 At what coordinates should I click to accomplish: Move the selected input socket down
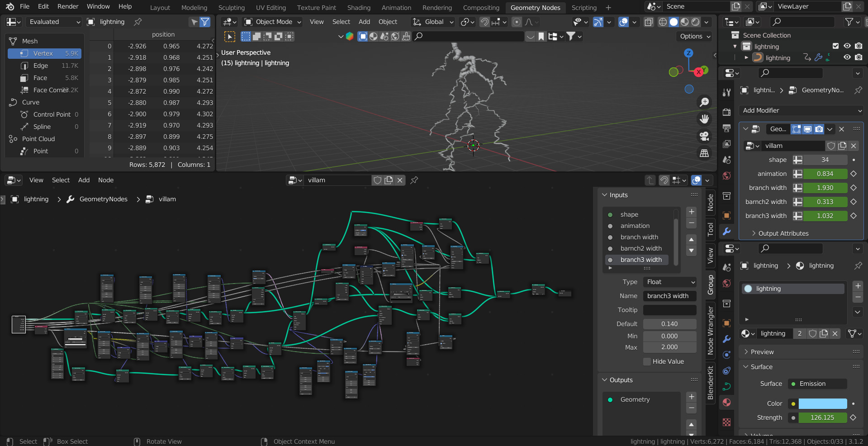point(691,251)
